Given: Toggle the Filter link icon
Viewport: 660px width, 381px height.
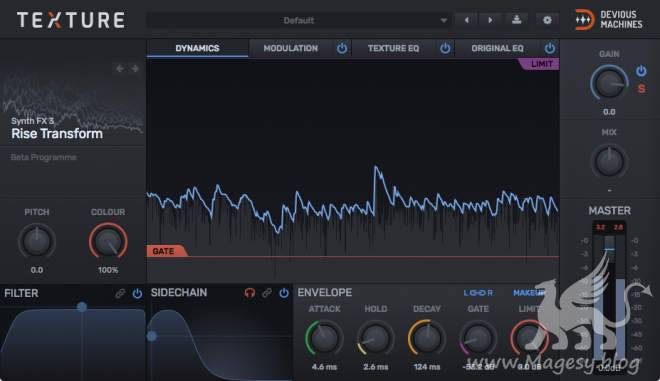Looking at the screenshot, I should (120, 293).
